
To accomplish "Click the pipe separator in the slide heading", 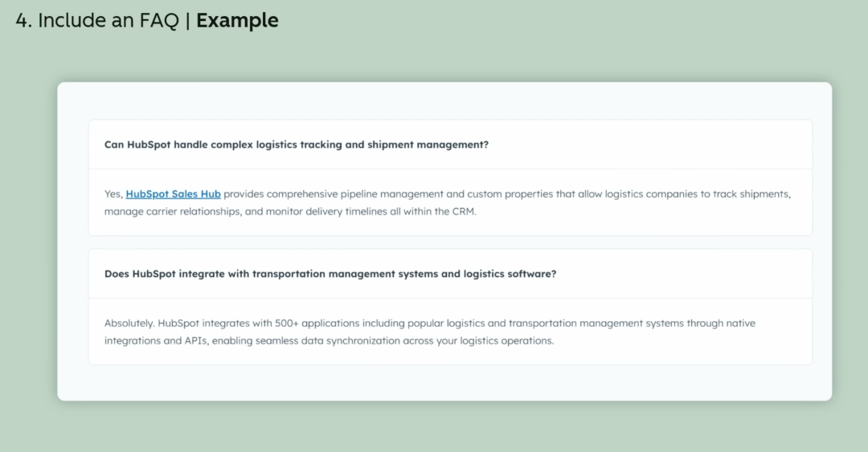I will click(x=187, y=21).
